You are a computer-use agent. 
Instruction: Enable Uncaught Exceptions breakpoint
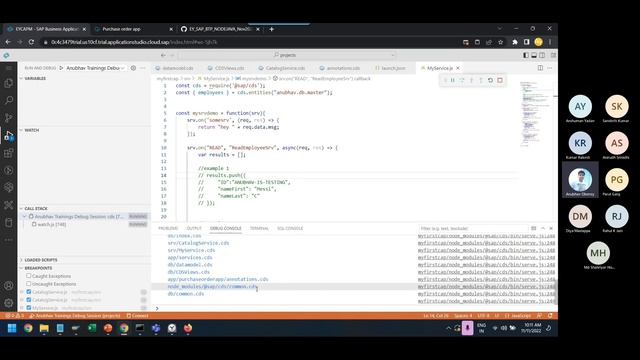(x=29, y=284)
